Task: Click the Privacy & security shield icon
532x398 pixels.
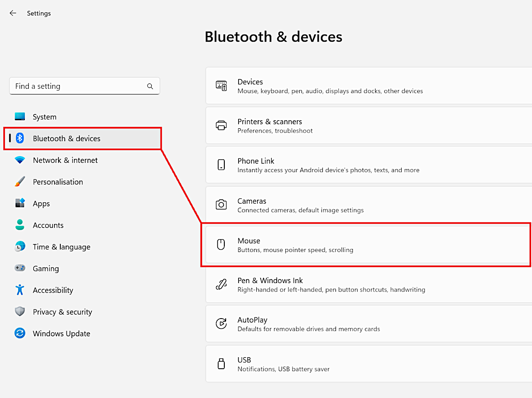Action: tap(20, 312)
